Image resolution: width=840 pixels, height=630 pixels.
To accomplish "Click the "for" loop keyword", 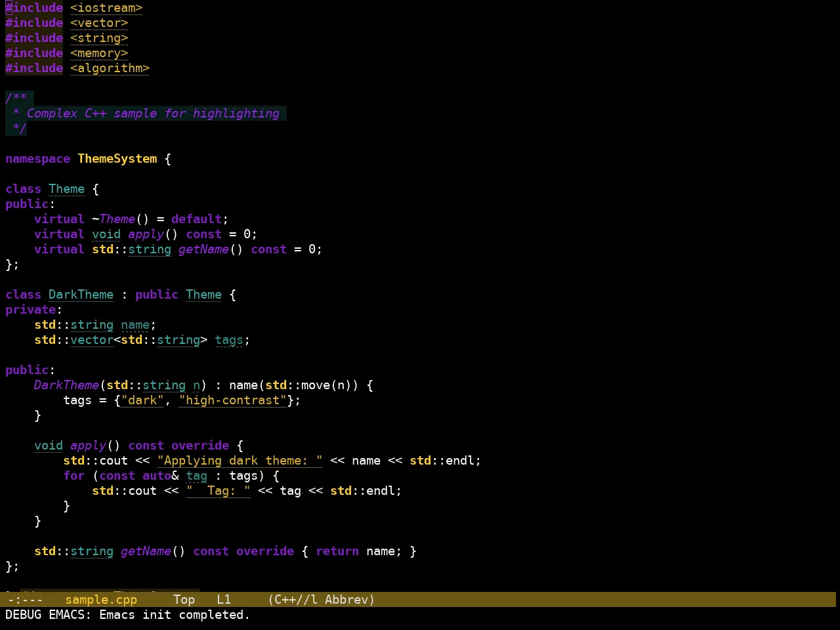I will pyautogui.click(x=74, y=476).
